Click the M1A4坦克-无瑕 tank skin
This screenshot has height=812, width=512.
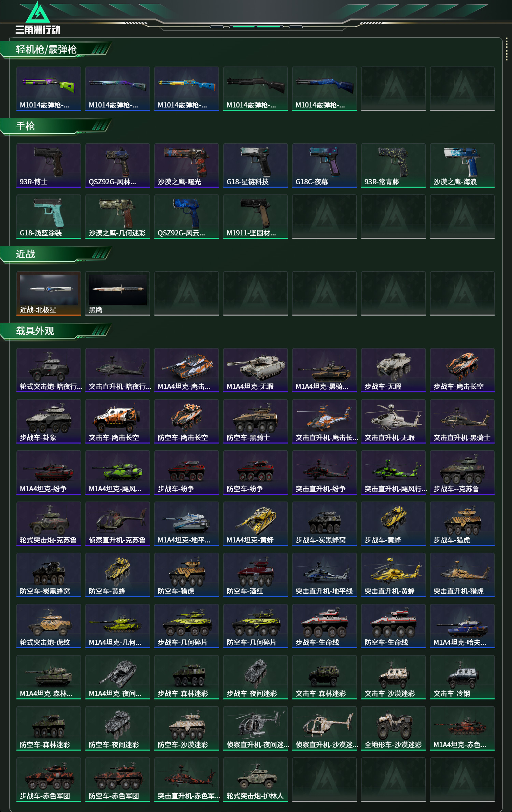(256, 370)
